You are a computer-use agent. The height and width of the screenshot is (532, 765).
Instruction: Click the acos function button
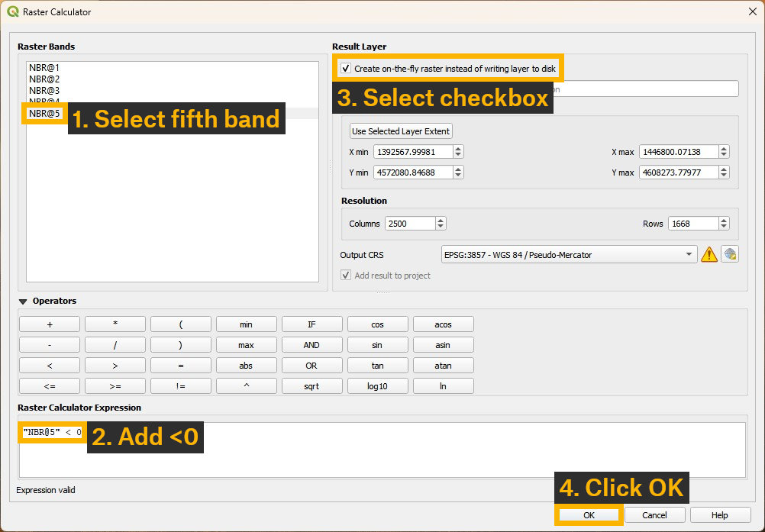(443, 324)
